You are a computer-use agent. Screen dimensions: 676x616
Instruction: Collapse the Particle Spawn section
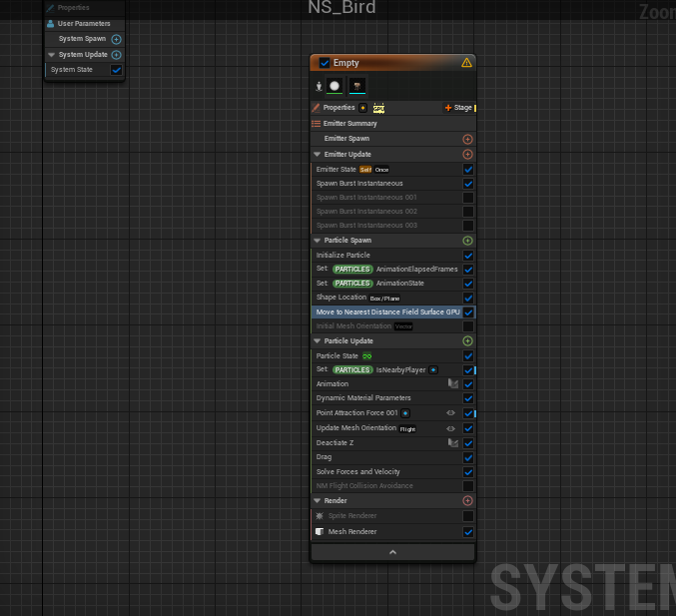318,241
